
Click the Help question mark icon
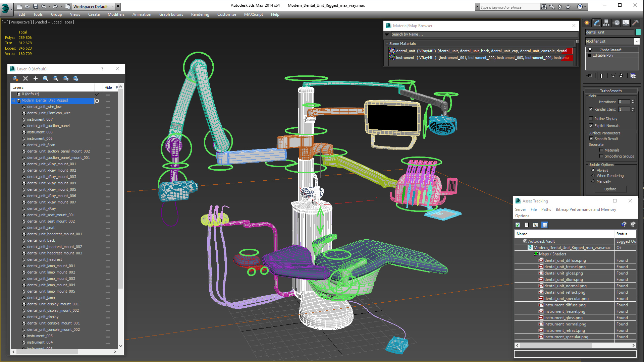pos(580,7)
